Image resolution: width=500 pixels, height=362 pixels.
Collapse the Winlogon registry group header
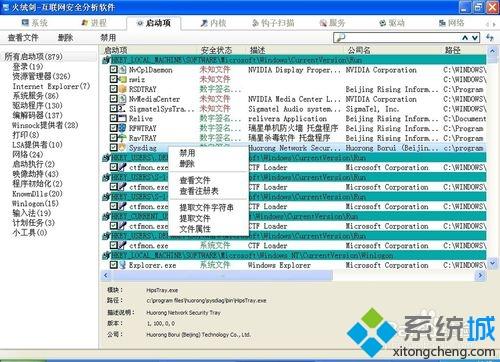[x=106, y=255]
